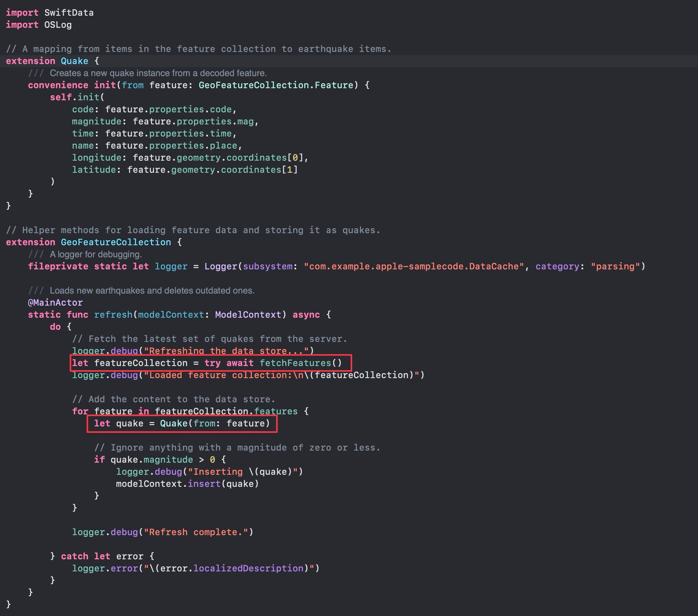The image size is (698, 616).
Task: Click the "parsing" category string
Action: tap(615, 266)
